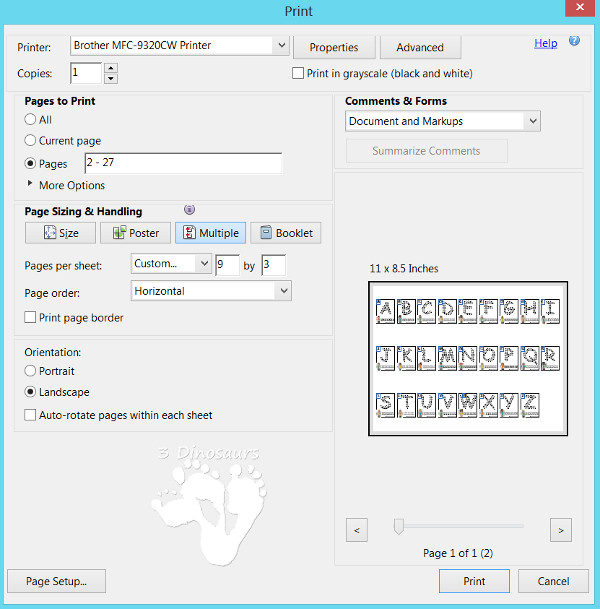600x609 pixels.
Task: Choose the Poster layout option
Action: click(135, 233)
